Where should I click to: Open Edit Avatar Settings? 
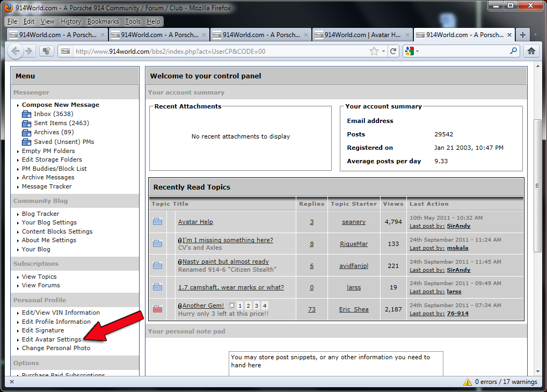pyautogui.click(x=52, y=339)
